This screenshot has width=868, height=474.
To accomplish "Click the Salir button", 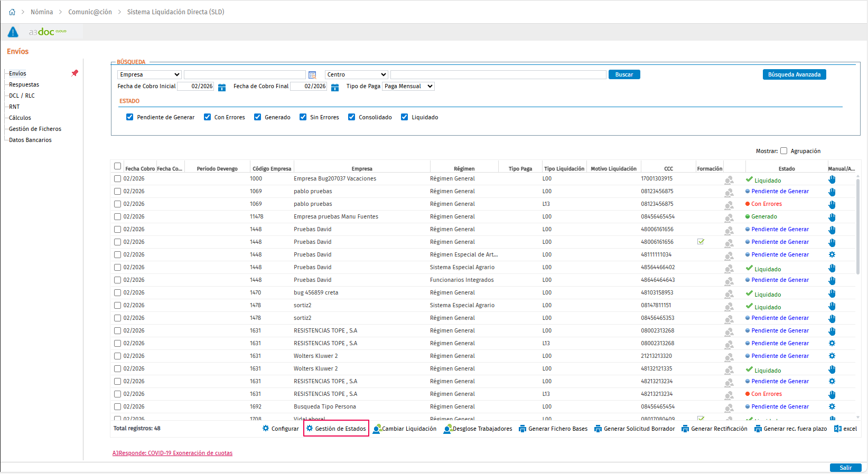I will (846, 468).
